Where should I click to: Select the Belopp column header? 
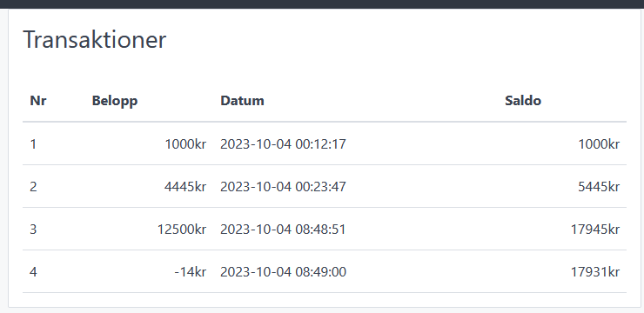click(x=115, y=101)
